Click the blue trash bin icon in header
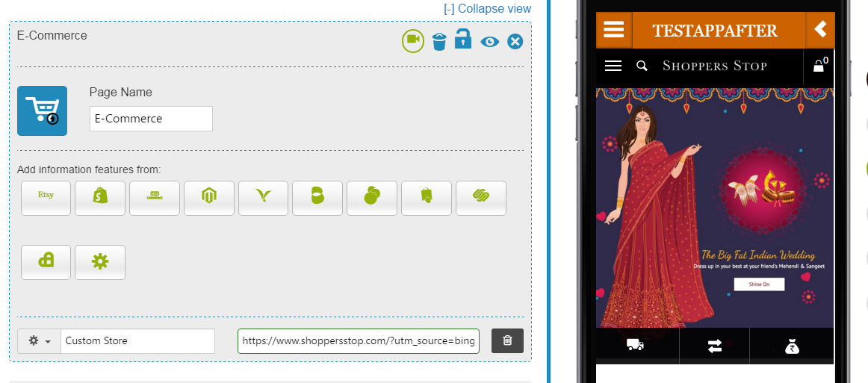 [x=439, y=41]
